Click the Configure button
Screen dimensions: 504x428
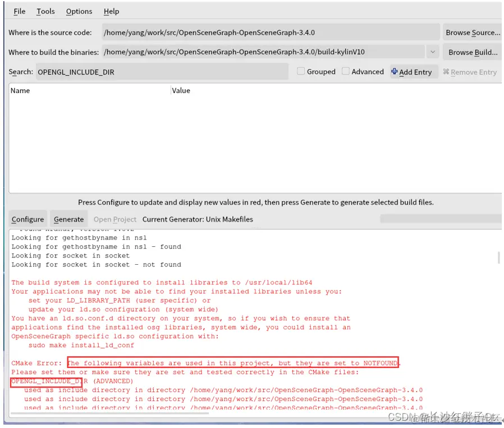[28, 219]
